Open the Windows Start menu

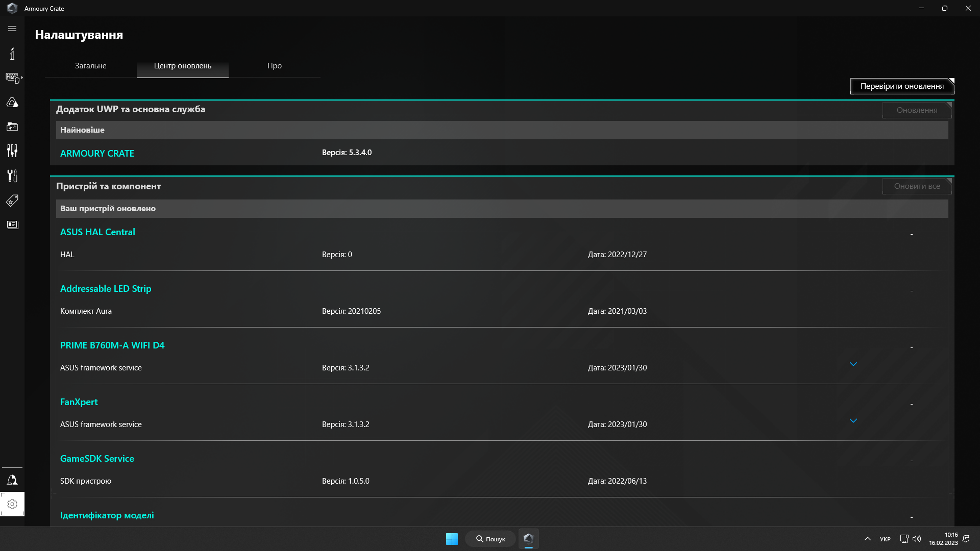[452, 539]
